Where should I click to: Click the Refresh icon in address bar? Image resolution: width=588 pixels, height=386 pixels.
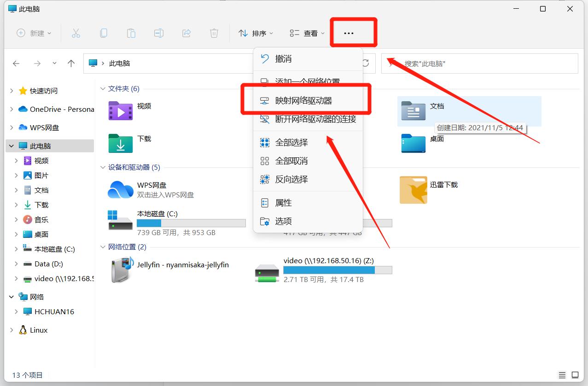pos(366,63)
